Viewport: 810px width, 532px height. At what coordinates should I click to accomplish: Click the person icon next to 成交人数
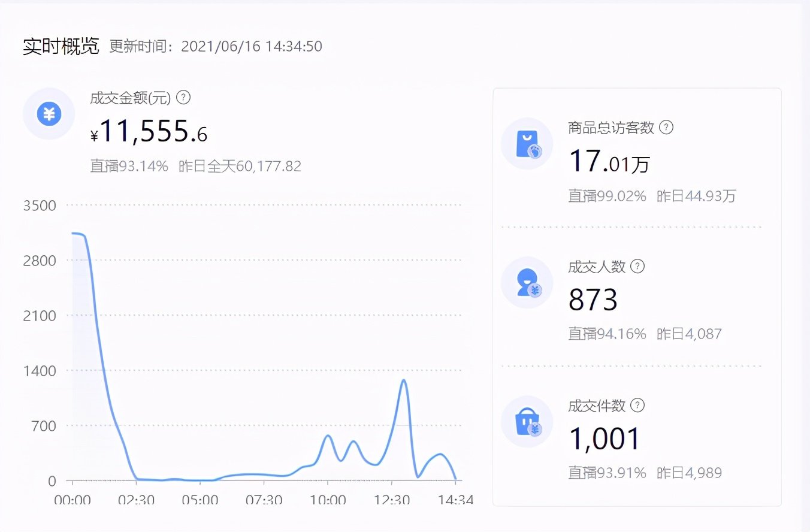pos(527,283)
